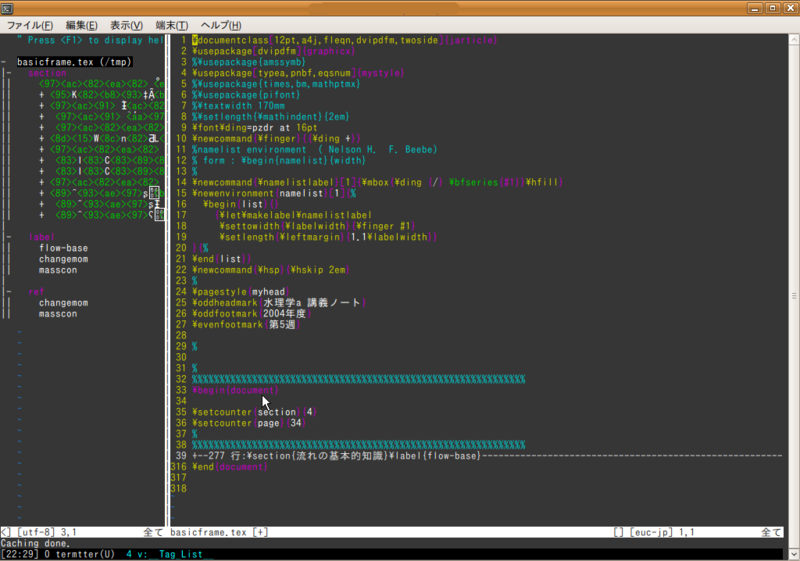800x561 pixels.
Task: Select the flow-base label tag
Action: click(x=63, y=248)
